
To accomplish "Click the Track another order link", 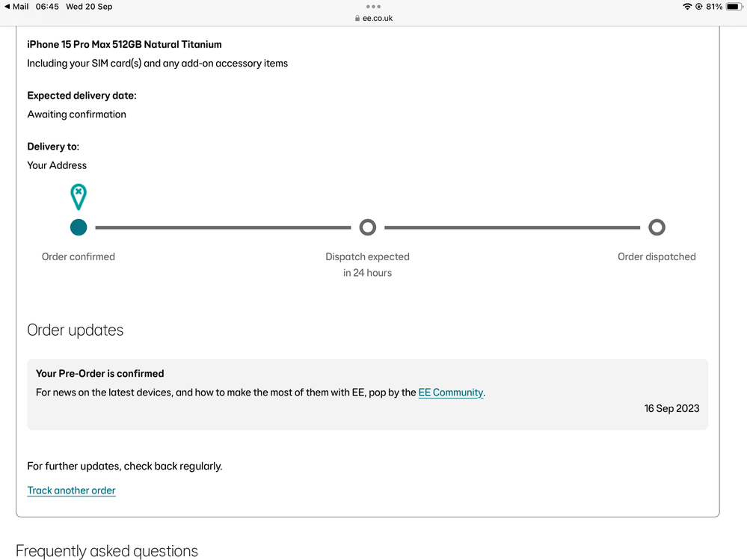I will [72, 490].
